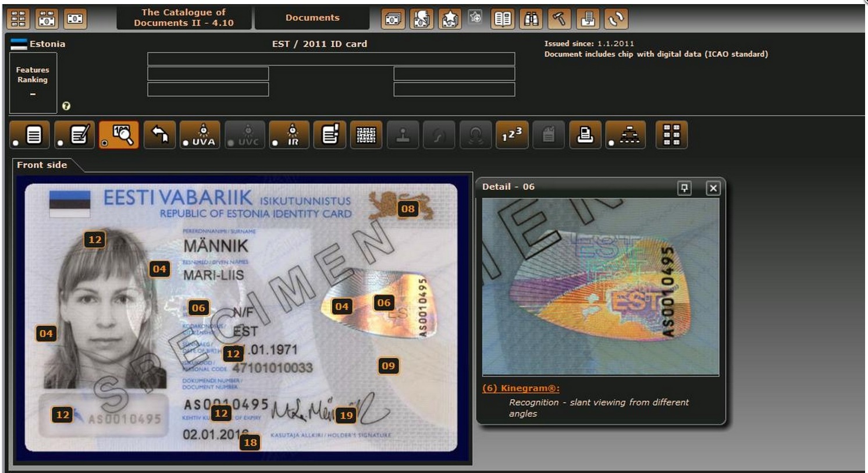The width and height of the screenshot is (868, 473).
Task: Click marker 19 on the signature
Action: tap(346, 415)
